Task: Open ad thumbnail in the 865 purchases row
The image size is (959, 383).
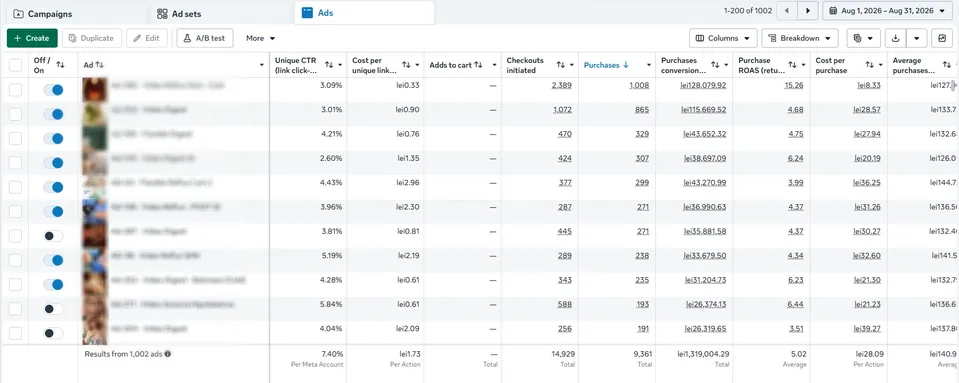Action: pos(95,114)
